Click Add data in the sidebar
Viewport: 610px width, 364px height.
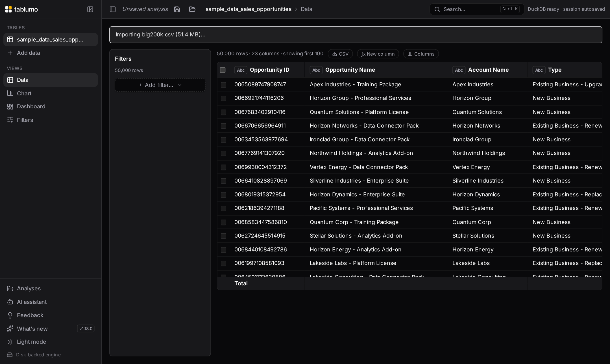click(x=51, y=53)
